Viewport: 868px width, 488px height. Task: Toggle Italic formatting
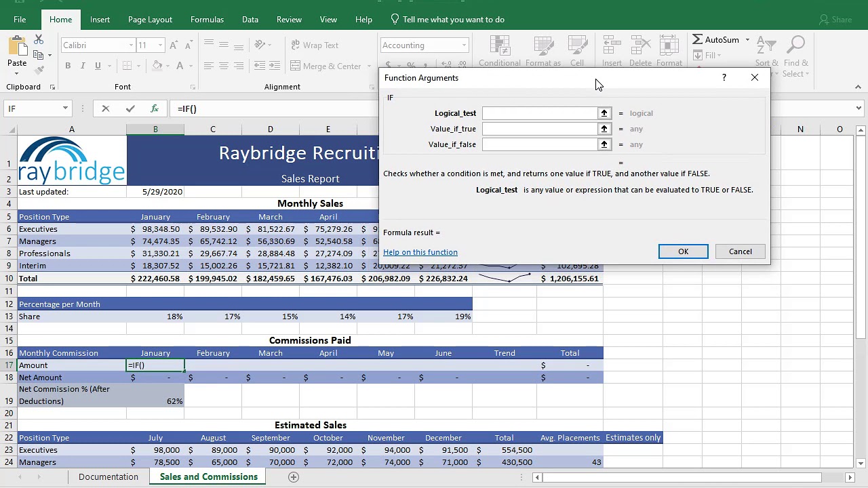(x=83, y=66)
